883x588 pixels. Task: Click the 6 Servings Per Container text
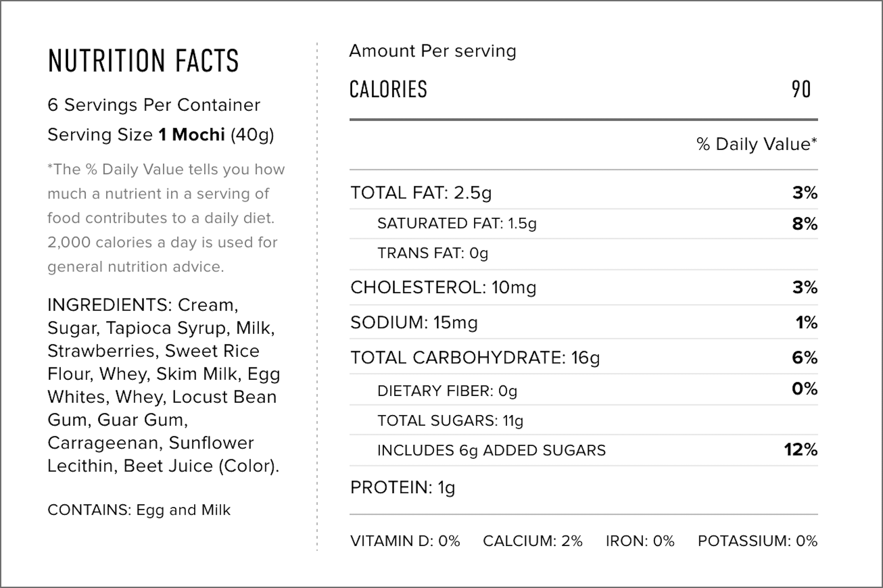[x=154, y=105]
